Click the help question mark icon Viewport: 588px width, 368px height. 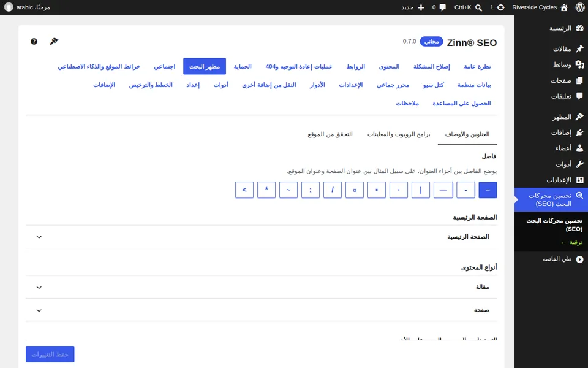(x=34, y=41)
